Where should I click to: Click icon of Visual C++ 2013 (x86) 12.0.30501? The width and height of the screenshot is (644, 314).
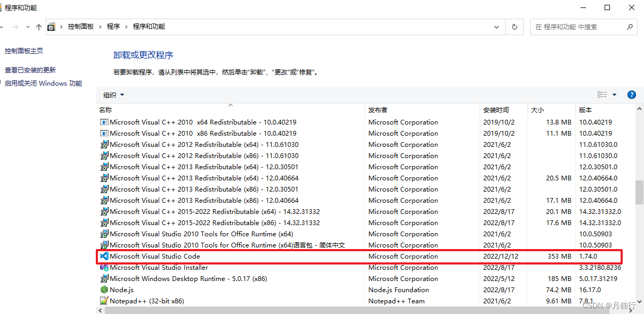tap(104, 189)
